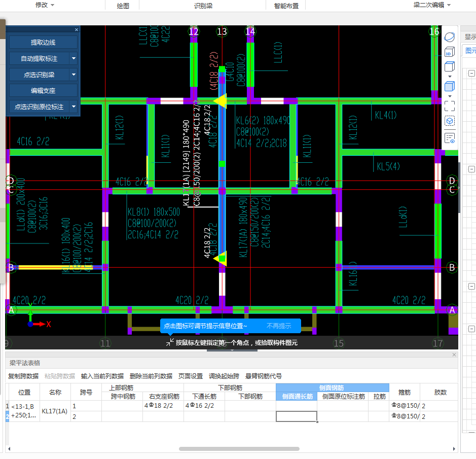Open the 点选识别梁 dropdown arrow
The height and width of the screenshot is (459, 476).
pos(74,75)
